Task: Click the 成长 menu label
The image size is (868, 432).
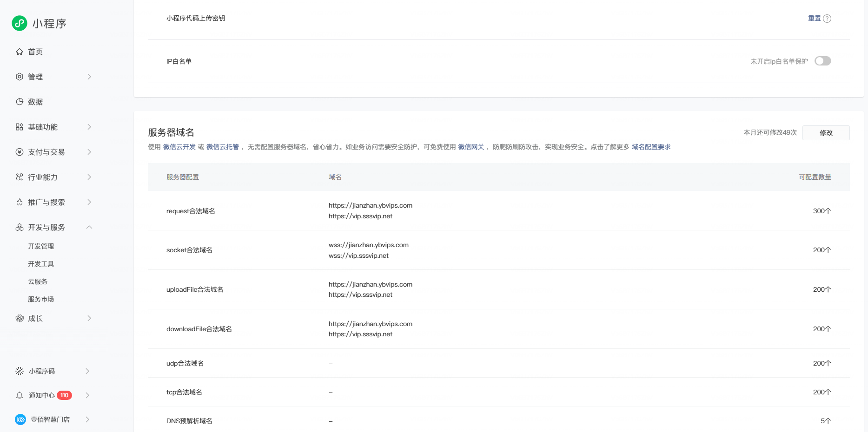Action: [35, 318]
